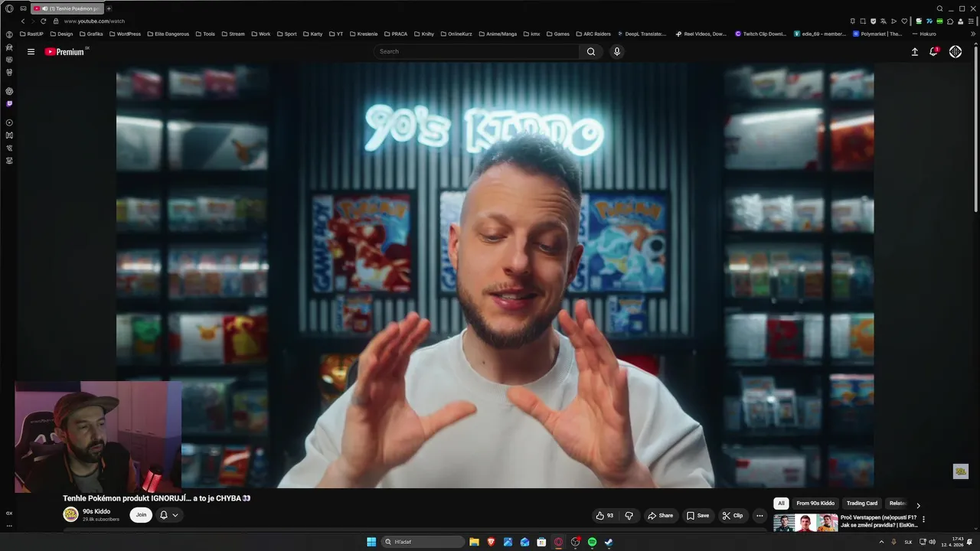Image resolution: width=980 pixels, height=551 pixels.
Task: Open the Stream bookmarks folder
Action: (233, 34)
